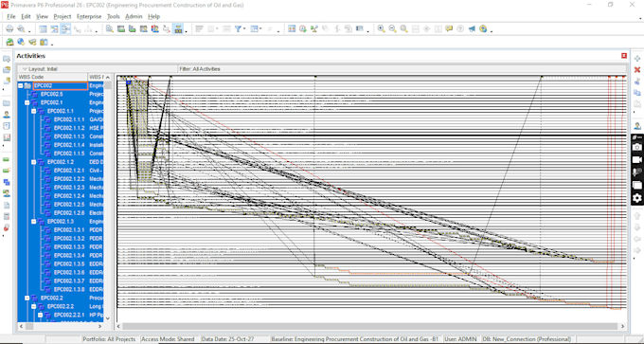
Task: Open the Help menu
Action: click(154, 16)
